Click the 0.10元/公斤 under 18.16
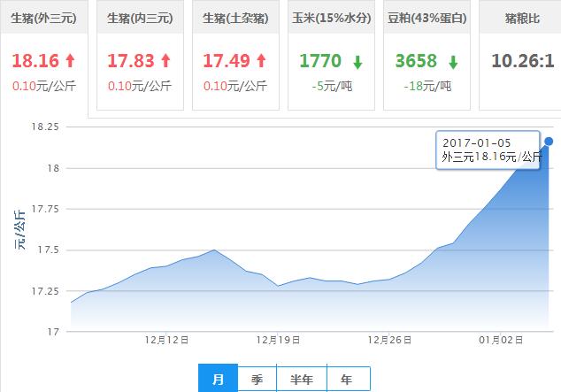This screenshot has height=392, width=561. [x=44, y=86]
